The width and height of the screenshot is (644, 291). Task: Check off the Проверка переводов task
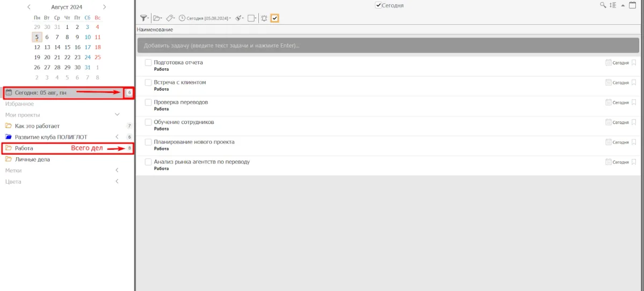148,103
